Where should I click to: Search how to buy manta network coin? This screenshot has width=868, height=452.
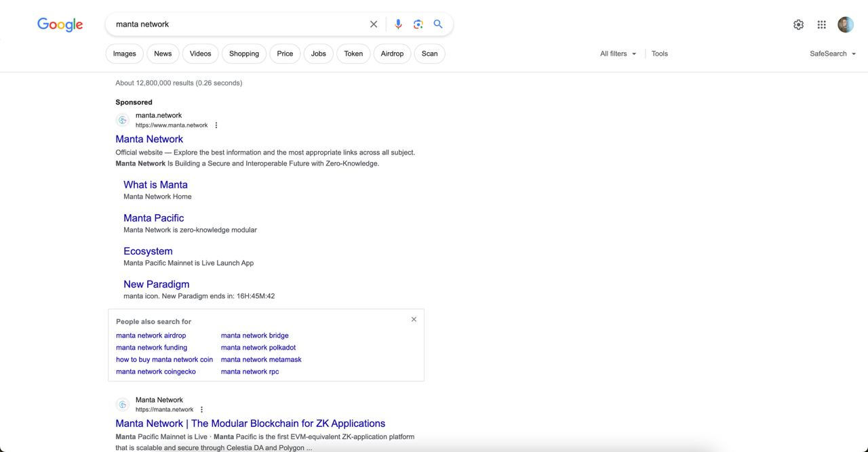(164, 360)
